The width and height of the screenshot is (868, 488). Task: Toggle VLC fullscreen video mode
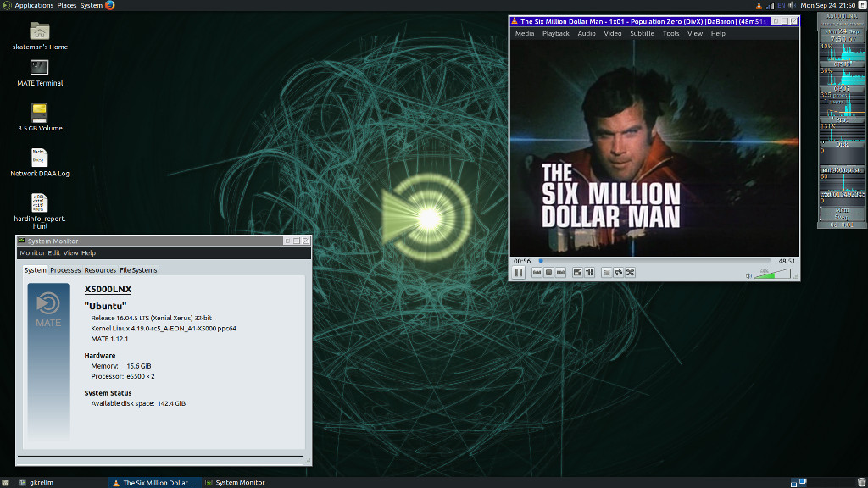577,272
